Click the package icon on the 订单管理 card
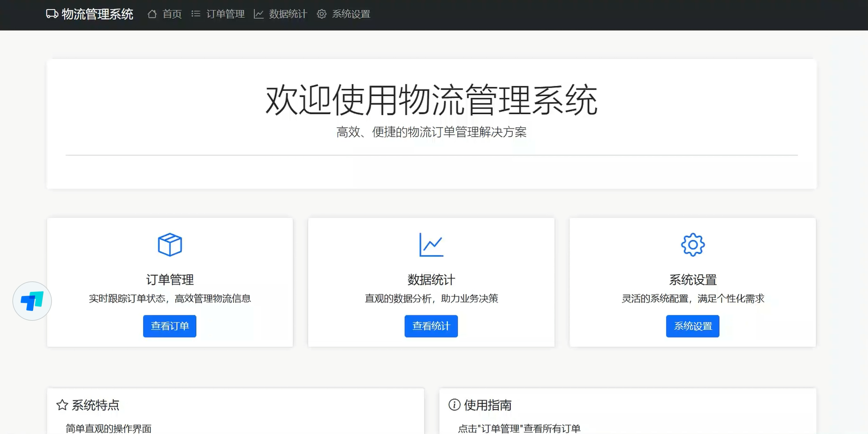The width and height of the screenshot is (868, 434). pos(170,244)
